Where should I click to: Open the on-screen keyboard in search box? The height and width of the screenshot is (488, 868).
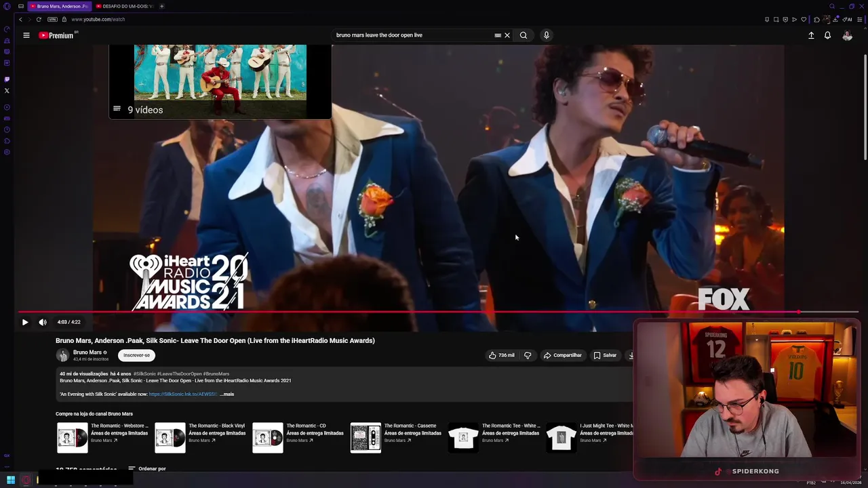(498, 35)
